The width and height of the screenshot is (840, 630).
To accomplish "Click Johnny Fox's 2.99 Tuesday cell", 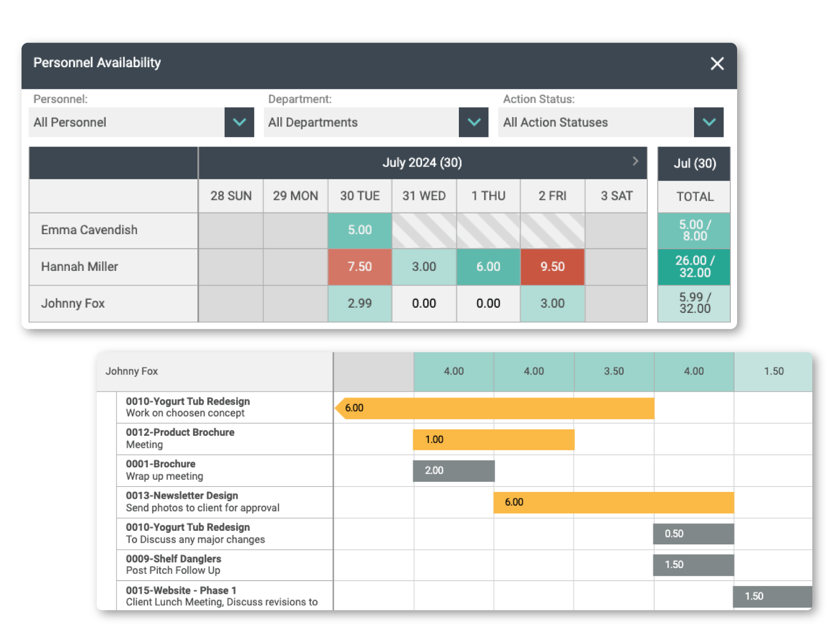I will pos(360,303).
